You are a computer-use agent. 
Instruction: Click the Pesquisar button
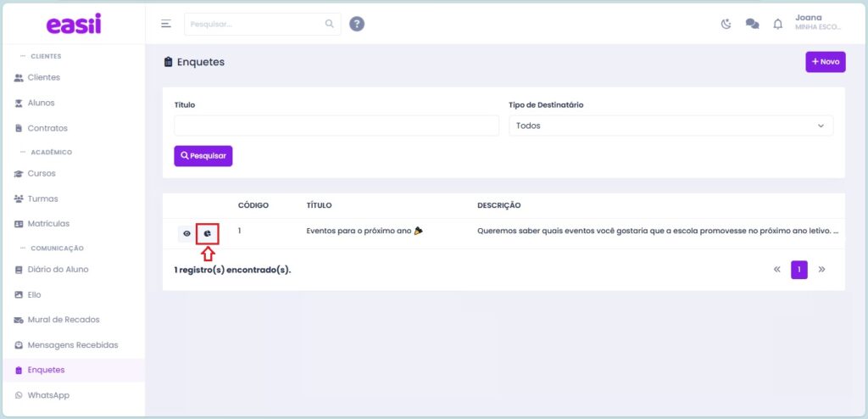click(x=203, y=156)
